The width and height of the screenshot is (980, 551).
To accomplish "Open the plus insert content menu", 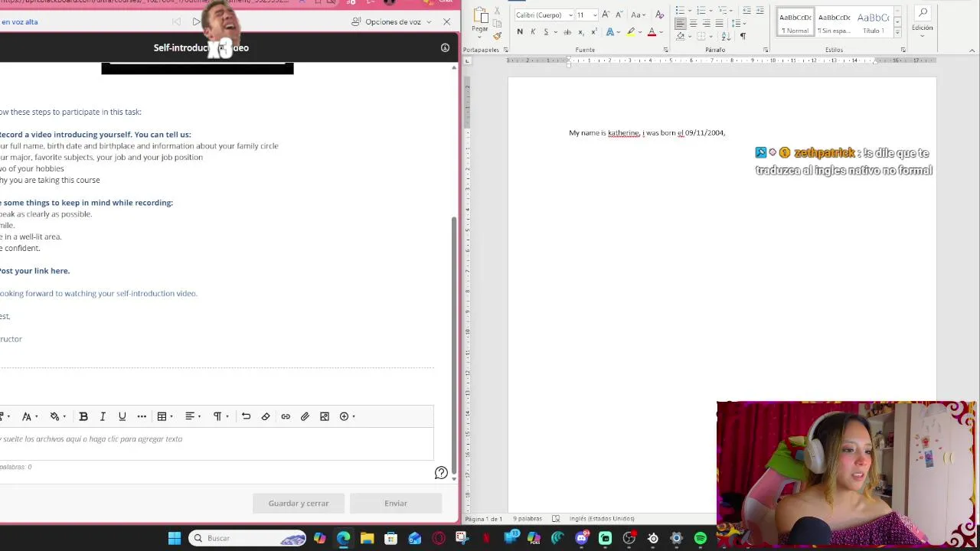I will [348, 416].
